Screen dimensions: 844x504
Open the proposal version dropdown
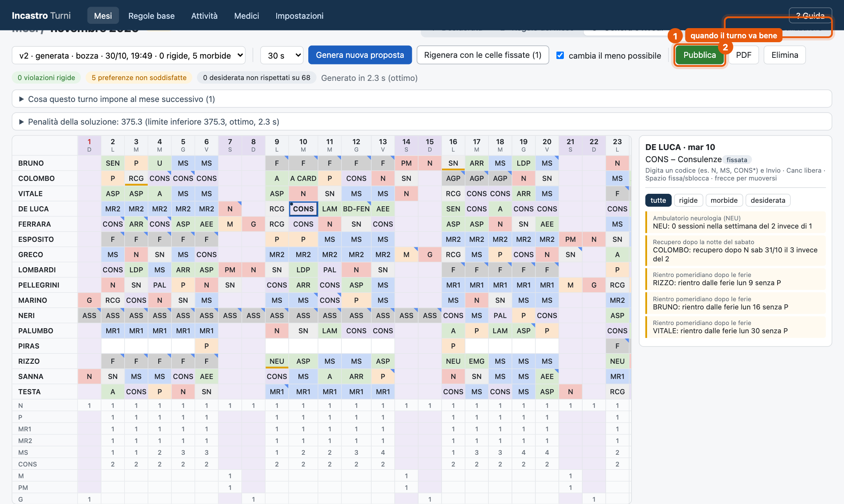pos(129,55)
